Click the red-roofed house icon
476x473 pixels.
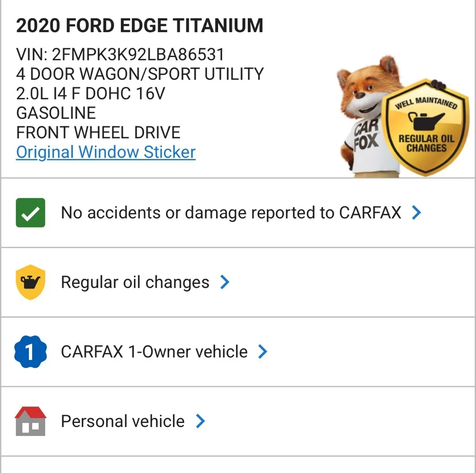(x=30, y=421)
